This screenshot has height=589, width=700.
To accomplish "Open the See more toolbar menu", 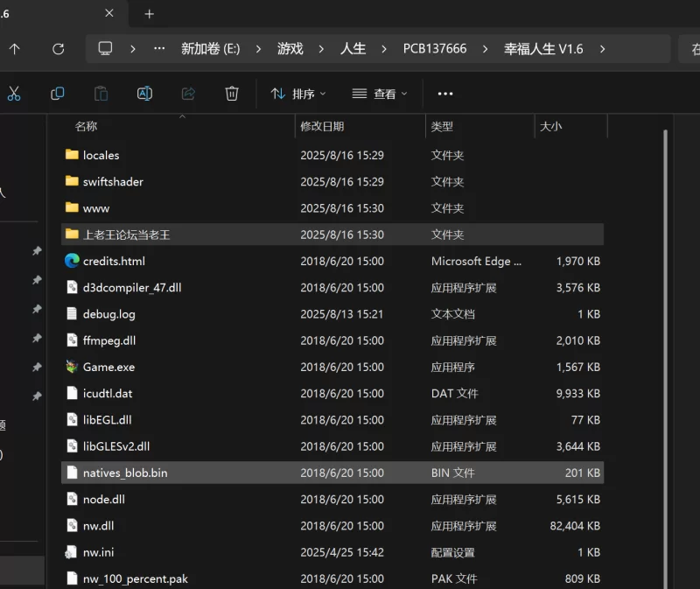I will [x=445, y=94].
